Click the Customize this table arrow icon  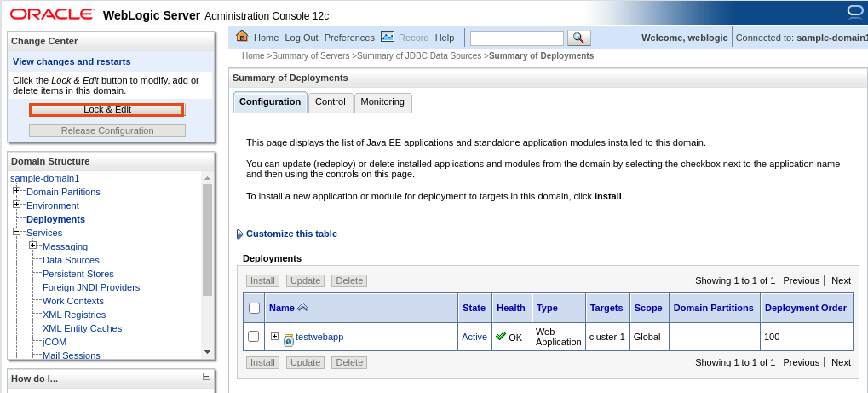click(x=239, y=234)
